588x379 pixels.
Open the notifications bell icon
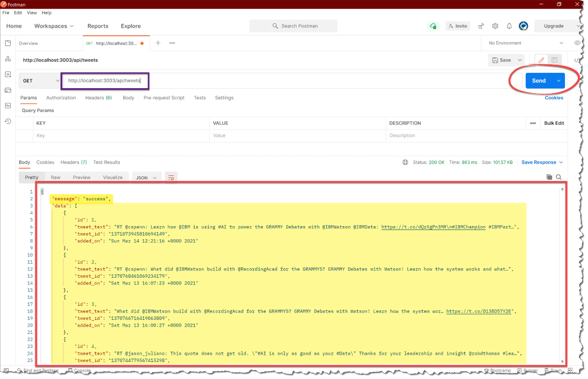point(509,26)
